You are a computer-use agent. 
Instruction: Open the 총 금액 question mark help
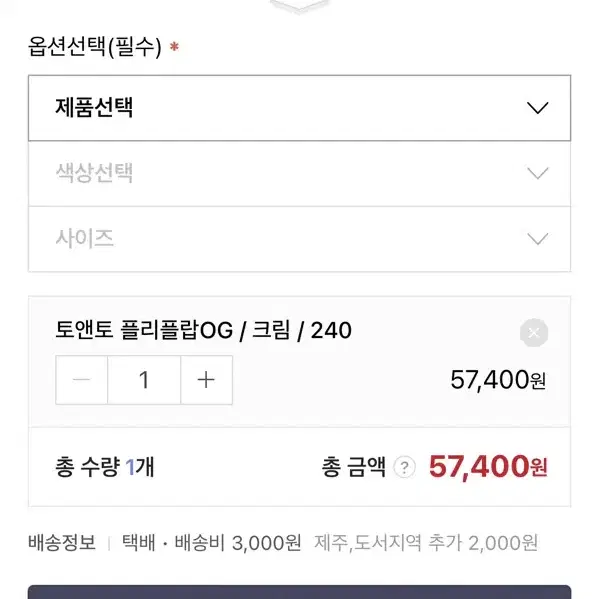click(x=404, y=467)
